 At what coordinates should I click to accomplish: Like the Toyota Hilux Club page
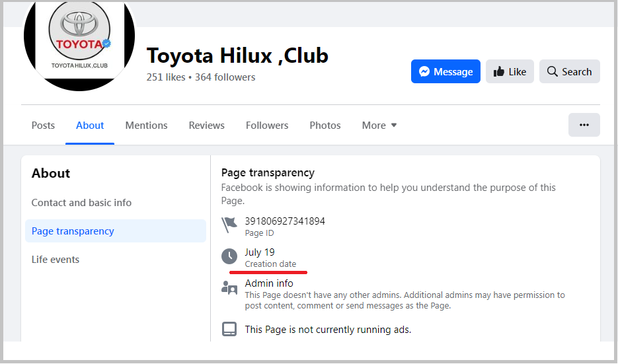pyautogui.click(x=510, y=71)
